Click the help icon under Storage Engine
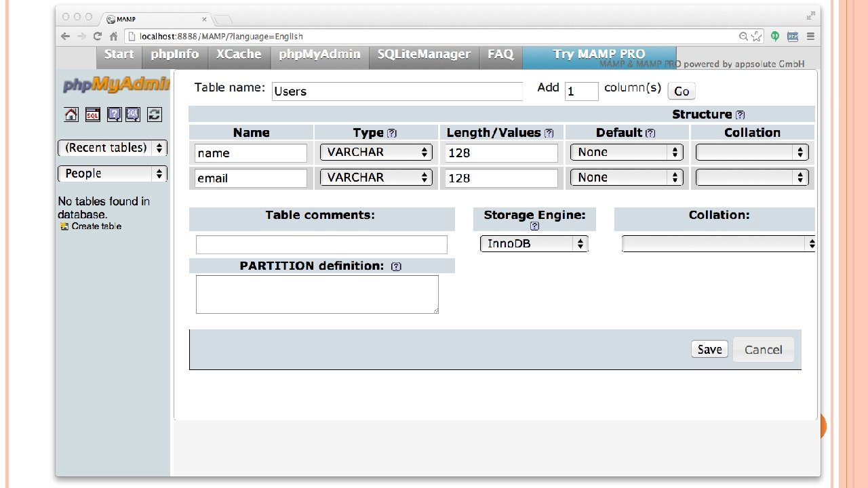 coord(534,226)
